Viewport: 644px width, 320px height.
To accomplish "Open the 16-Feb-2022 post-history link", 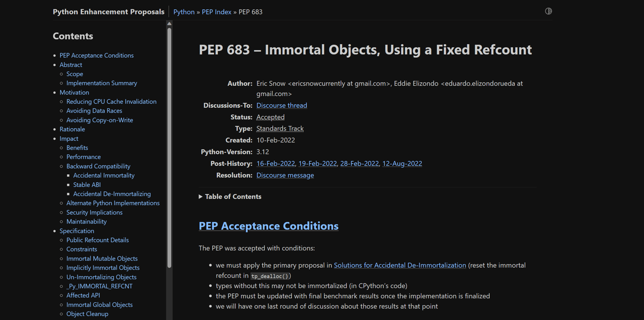I will tap(275, 163).
